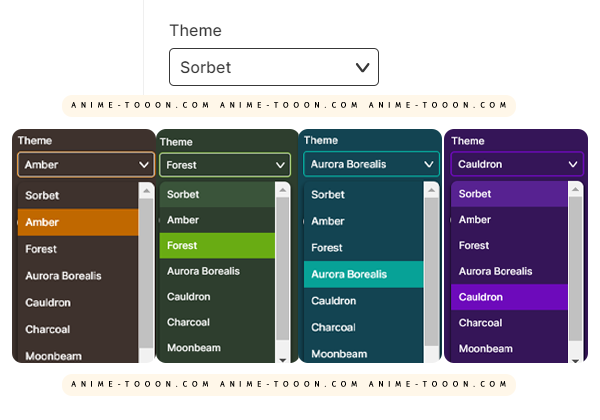Pick Forest in the Cauldron theme list
The width and height of the screenshot is (600, 420).
509,246
